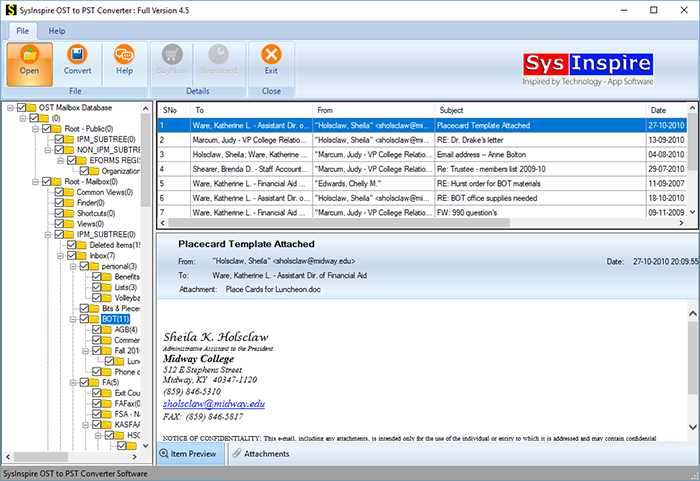The height and width of the screenshot is (481, 700).
Task: Click folder icon beside Shortcuts(0)
Action: click(x=69, y=213)
